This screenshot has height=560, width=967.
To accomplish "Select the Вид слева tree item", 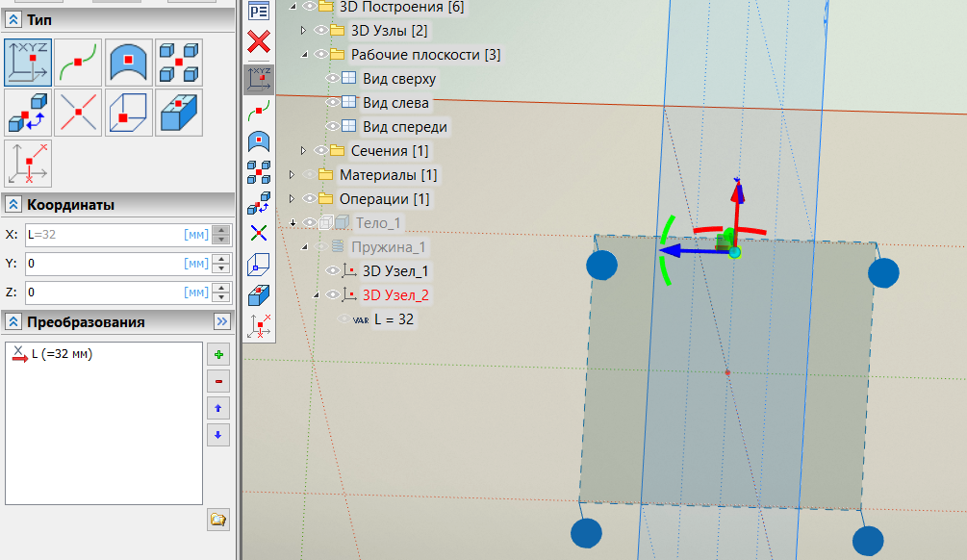I will tap(395, 103).
